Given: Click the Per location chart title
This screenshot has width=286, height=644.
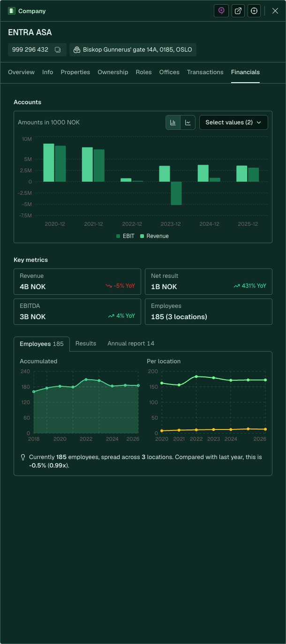Looking at the screenshot, I should tap(164, 361).
